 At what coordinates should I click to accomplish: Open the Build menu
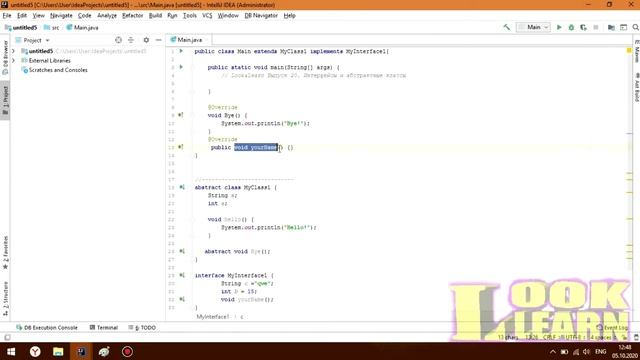[155, 16]
